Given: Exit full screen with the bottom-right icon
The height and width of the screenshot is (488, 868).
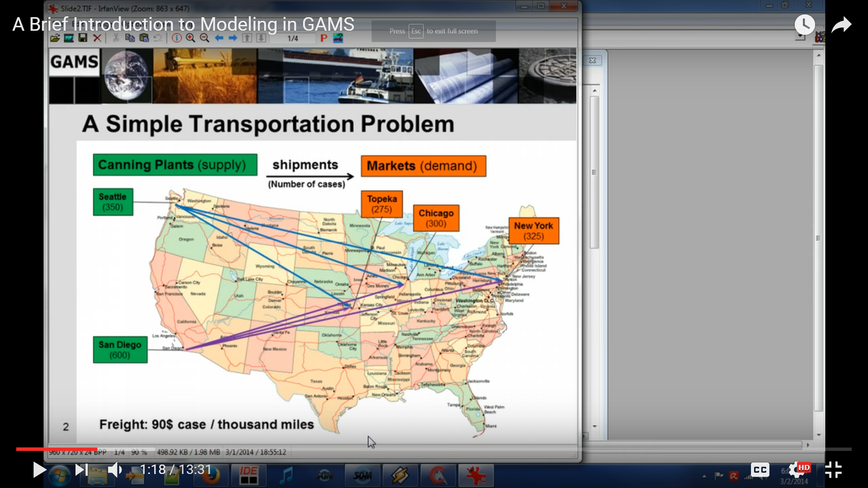Looking at the screenshot, I should pyautogui.click(x=833, y=470).
